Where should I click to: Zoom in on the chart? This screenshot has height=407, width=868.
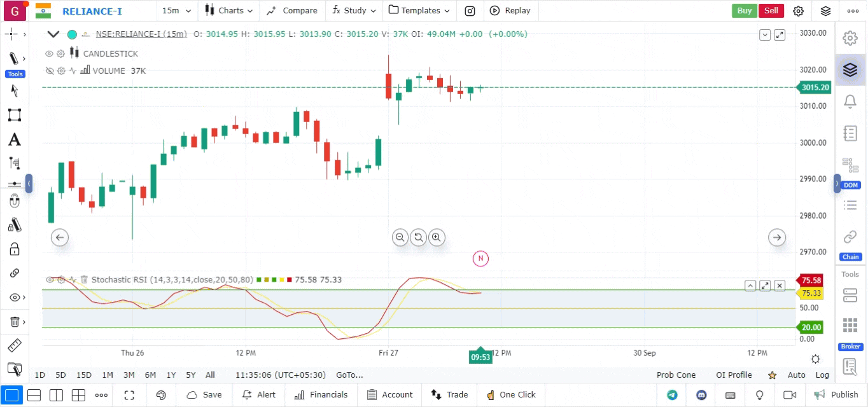tap(437, 237)
